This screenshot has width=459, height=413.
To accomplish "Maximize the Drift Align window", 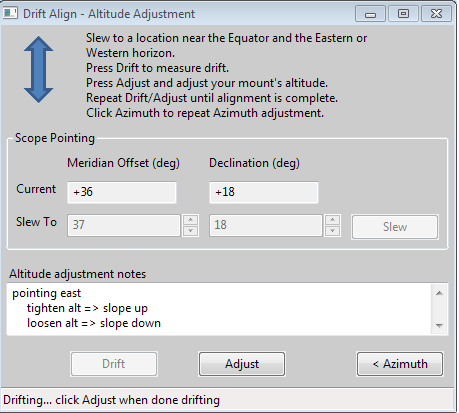I will tap(403, 14).
